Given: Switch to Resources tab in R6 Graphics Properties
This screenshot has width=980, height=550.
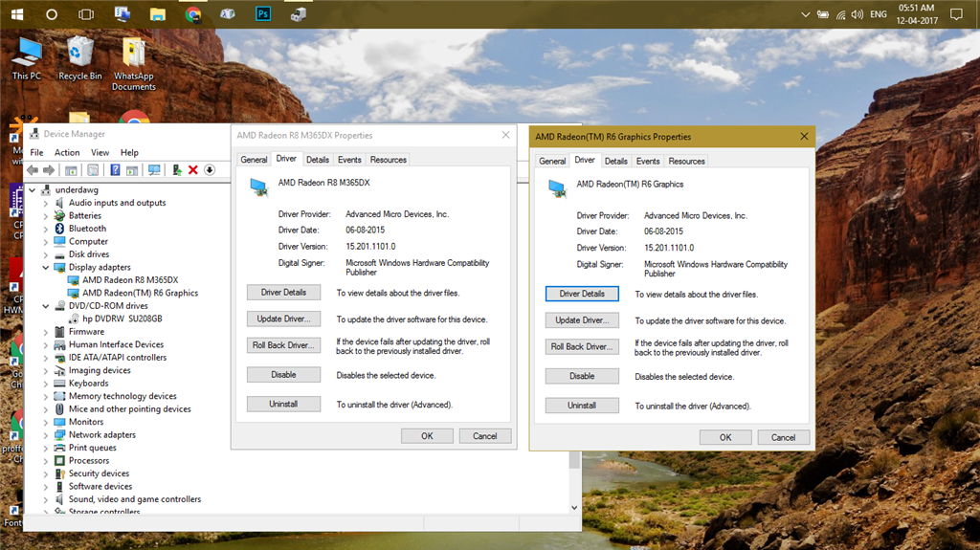Looking at the screenshot, I should (686, 162).
